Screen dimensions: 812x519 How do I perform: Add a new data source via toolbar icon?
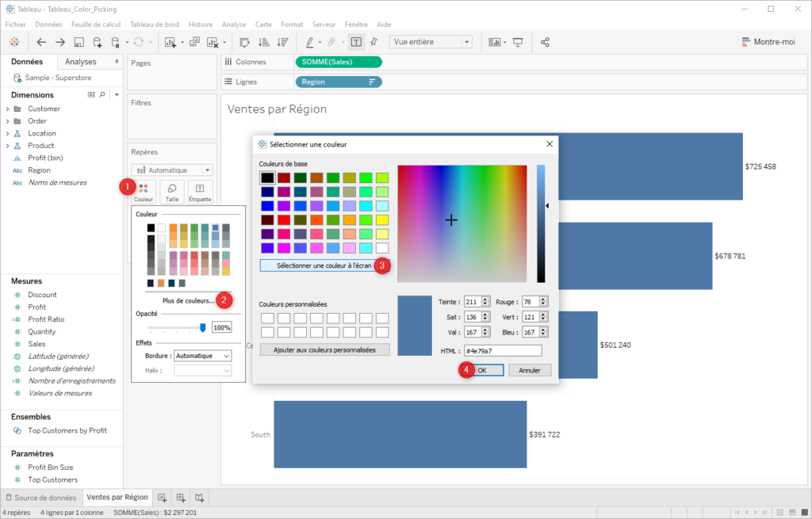98,43
